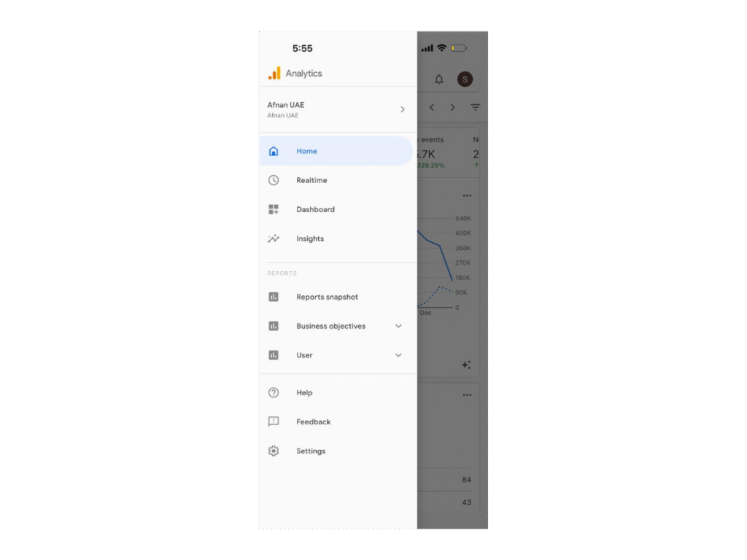The image size is (747, 560).
Task: Click the Insights sparkle icon on chart card
Action: point(466,365)
